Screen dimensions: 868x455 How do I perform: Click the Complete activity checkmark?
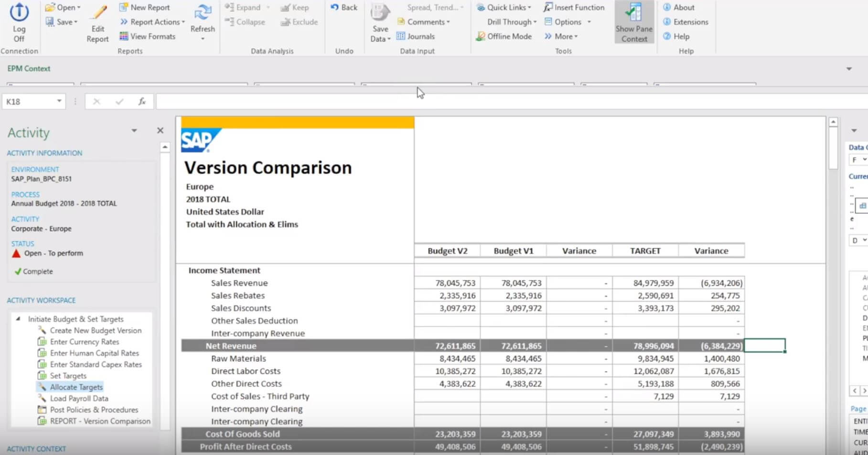18,271
